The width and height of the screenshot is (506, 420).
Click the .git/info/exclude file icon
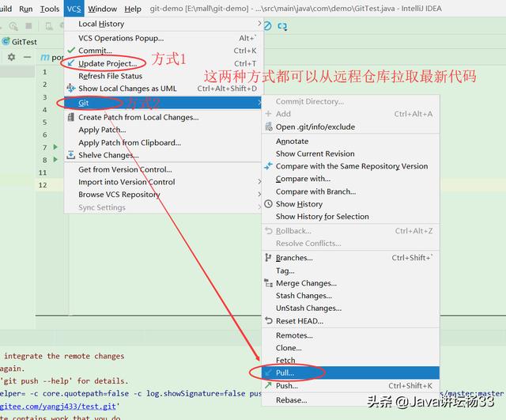coord(269,127)
